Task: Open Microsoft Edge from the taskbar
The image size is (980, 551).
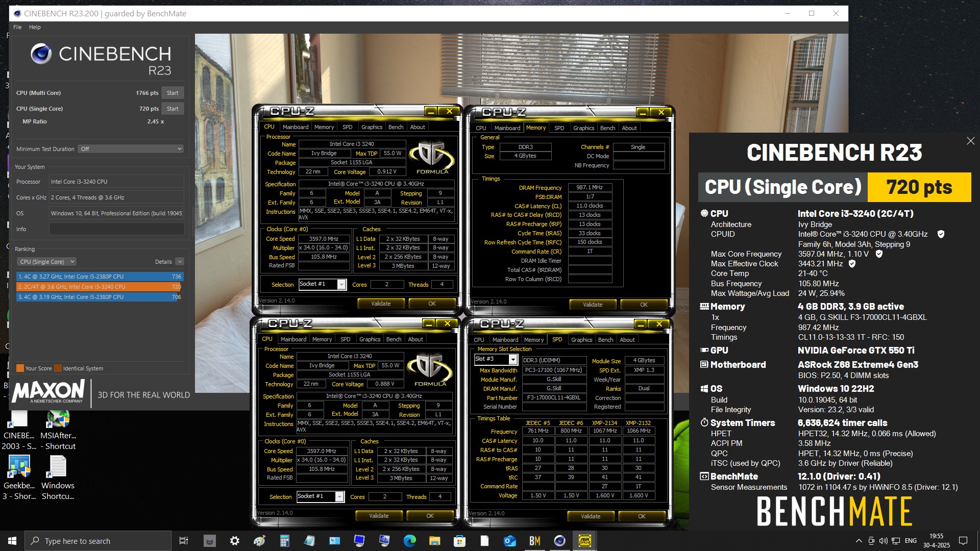Action: [x=409, y=541]
